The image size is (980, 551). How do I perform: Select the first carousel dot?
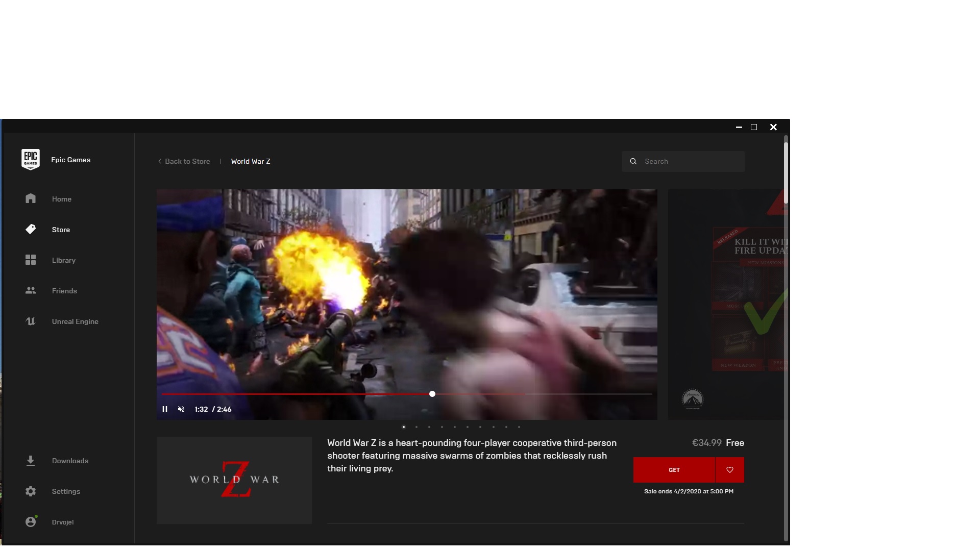(x=404, y=427)
